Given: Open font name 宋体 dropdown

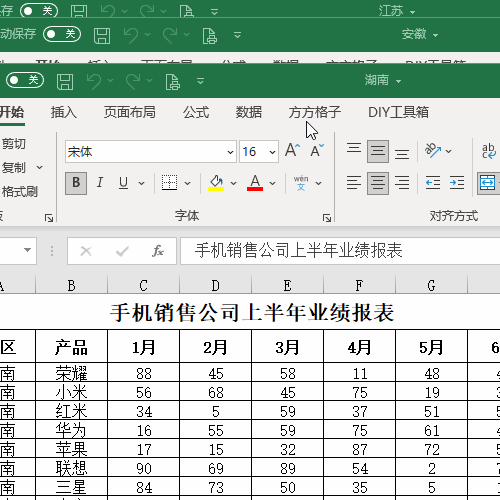Looking at the screenshot, I should 230,152.
